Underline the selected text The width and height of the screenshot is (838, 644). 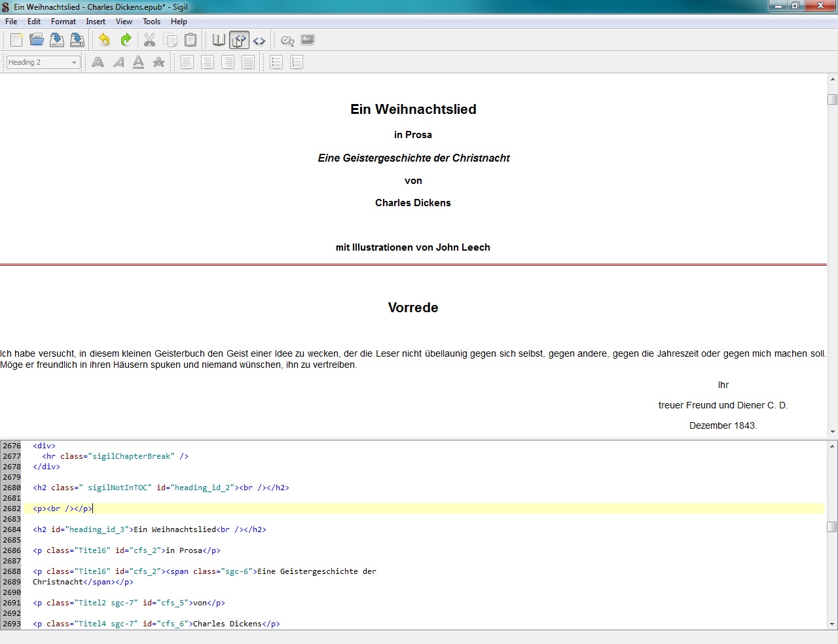point(139,62)
